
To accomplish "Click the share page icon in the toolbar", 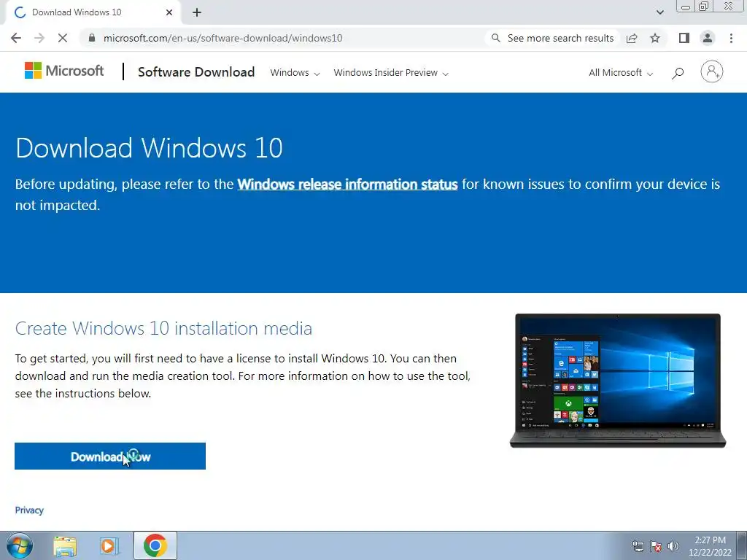I will 632,38.
